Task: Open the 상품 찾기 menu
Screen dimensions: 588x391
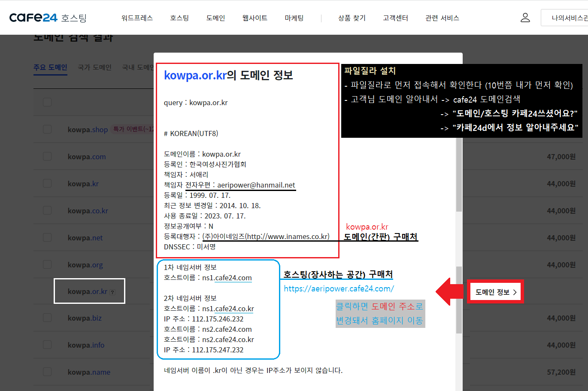Action: (x=352, y=18)
